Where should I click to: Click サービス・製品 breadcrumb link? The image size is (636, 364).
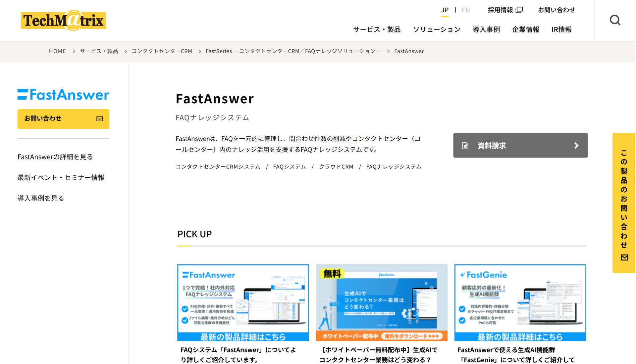[99, 51]
